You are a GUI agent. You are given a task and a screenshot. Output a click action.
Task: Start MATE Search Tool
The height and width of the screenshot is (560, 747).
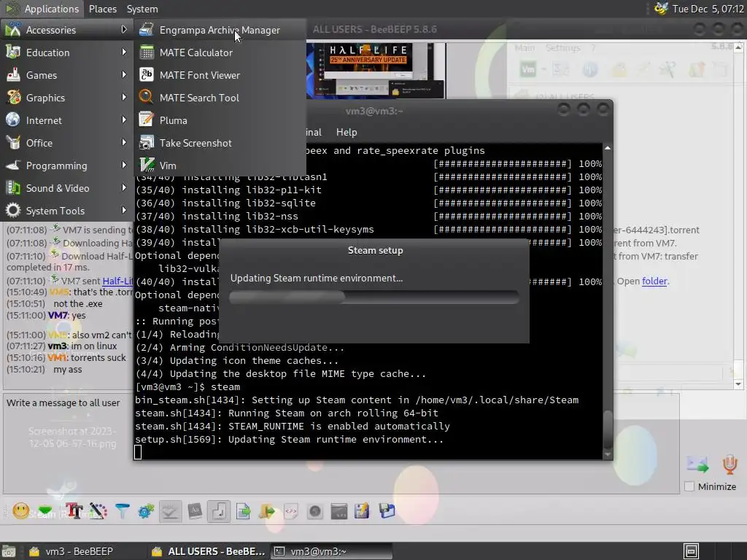click(220, 98)
